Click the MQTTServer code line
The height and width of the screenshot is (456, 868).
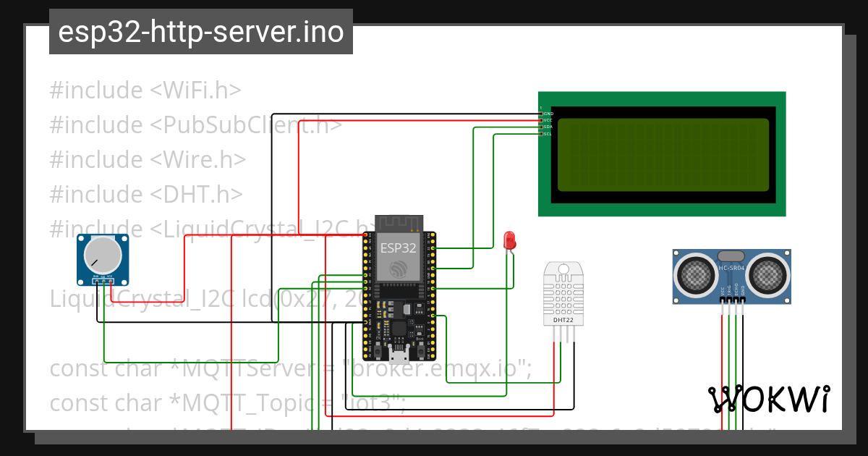pos(291,368)
